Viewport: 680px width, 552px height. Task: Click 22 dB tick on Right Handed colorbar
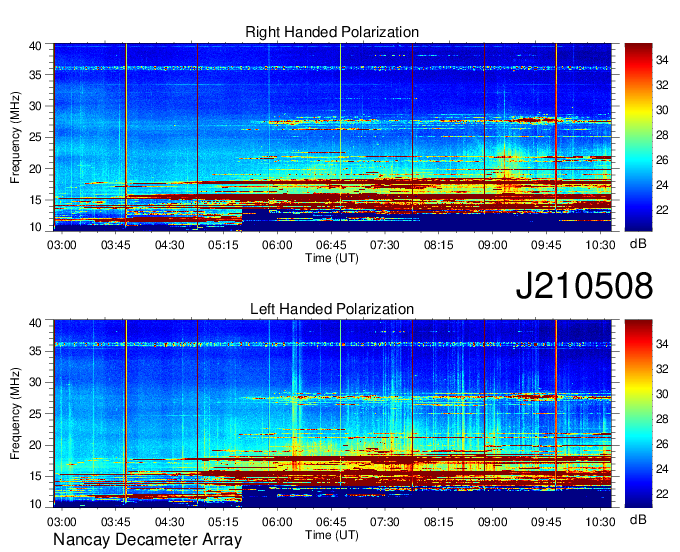click(662, 210)
